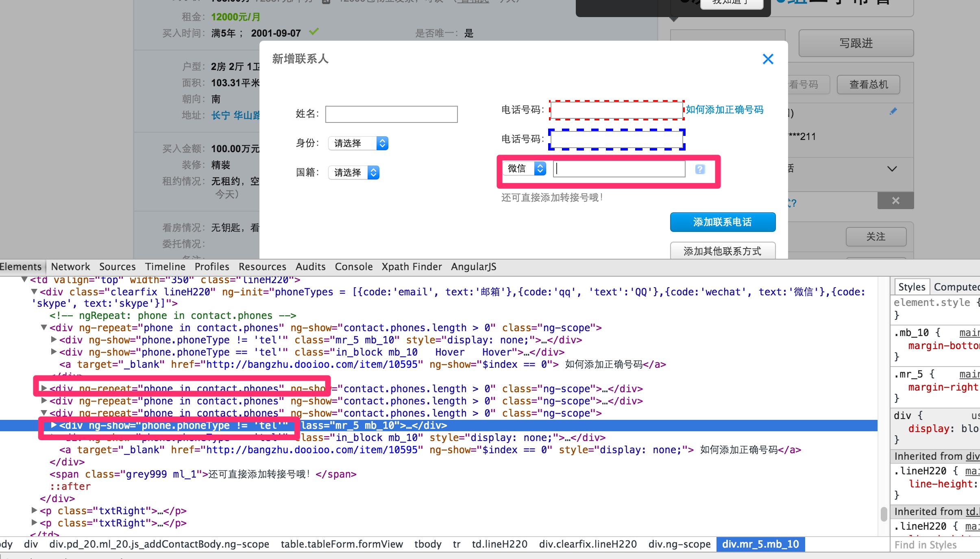This screenshot has height=559, width=980.
Task: Switch to the AngularJS tab
Action: (474, 267)
